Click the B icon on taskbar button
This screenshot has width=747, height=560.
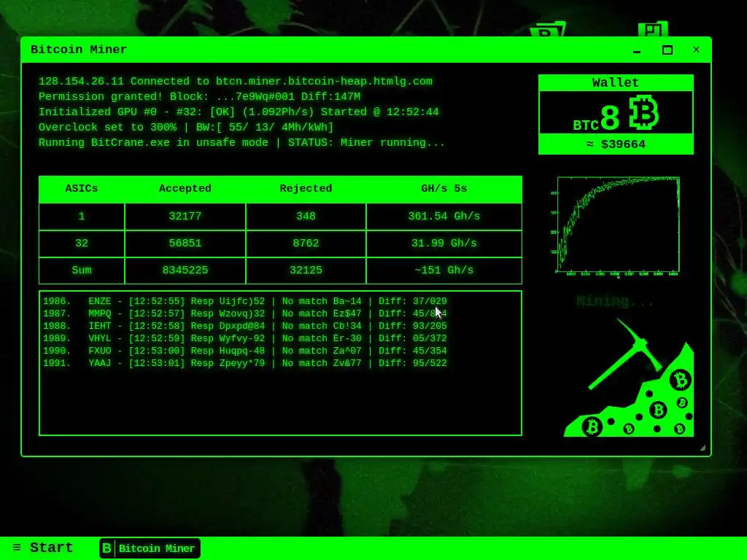(107, 548)
